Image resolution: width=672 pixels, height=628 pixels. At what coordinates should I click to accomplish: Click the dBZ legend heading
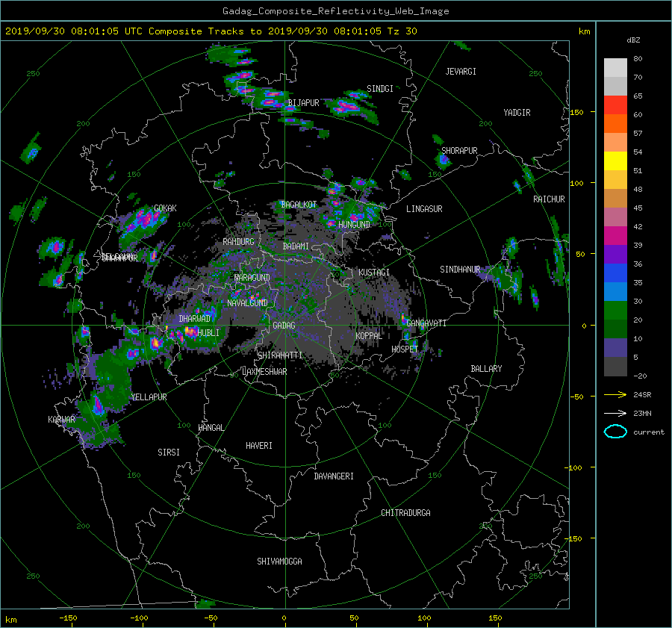633,40
